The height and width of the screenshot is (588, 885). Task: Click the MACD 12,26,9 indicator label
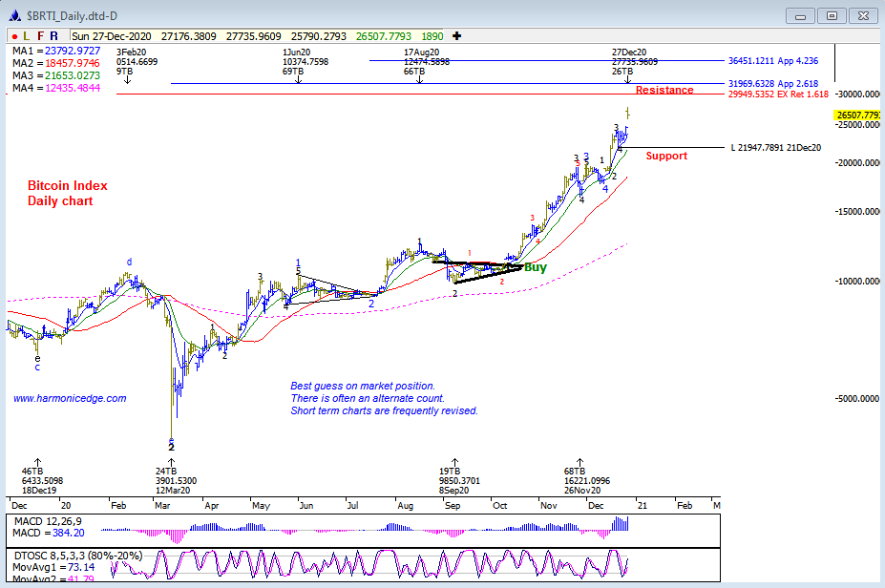tap(48, 521)
